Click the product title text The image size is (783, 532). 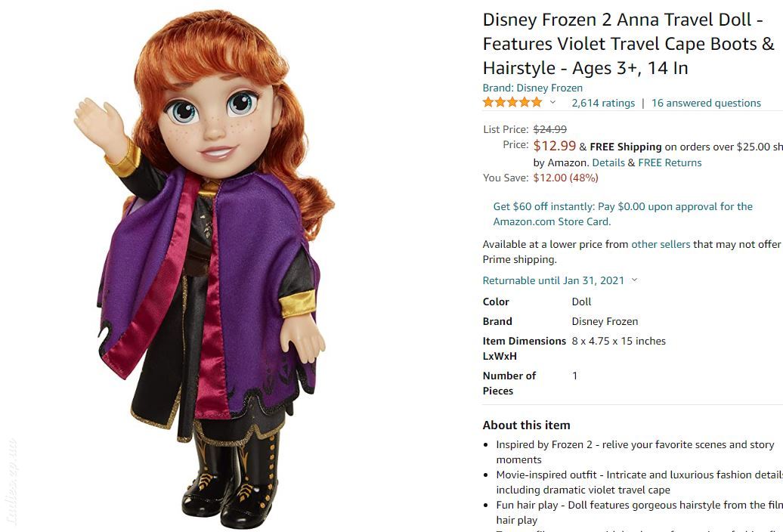click(628, 44)
